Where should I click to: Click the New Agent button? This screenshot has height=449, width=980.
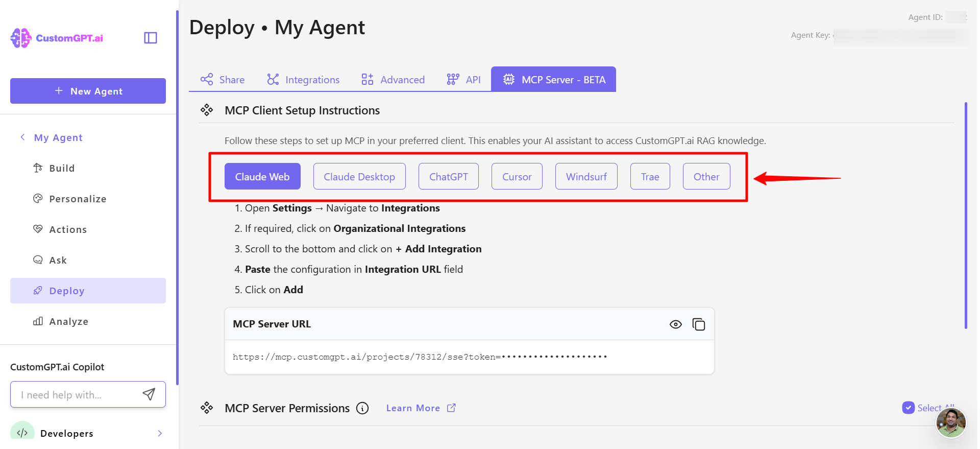point(88,91)
